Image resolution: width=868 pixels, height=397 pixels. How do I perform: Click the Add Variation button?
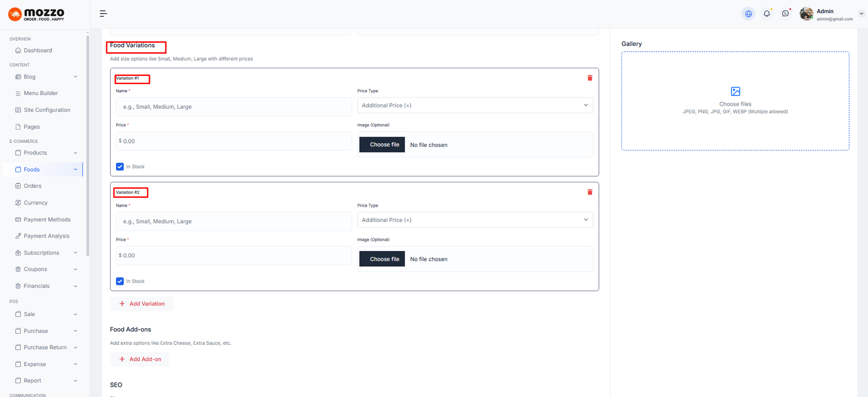[x=142, y=304]
